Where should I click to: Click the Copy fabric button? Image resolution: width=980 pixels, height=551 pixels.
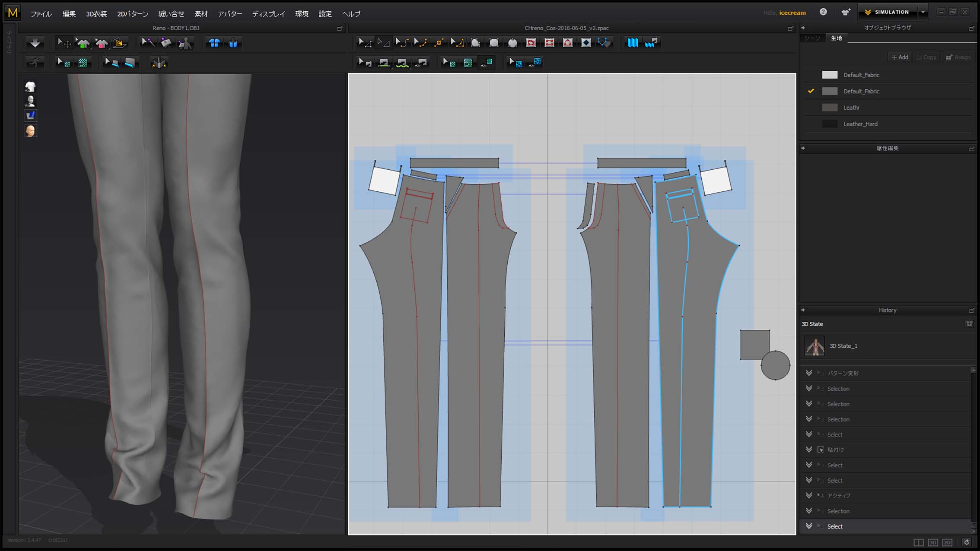(927, 57)
